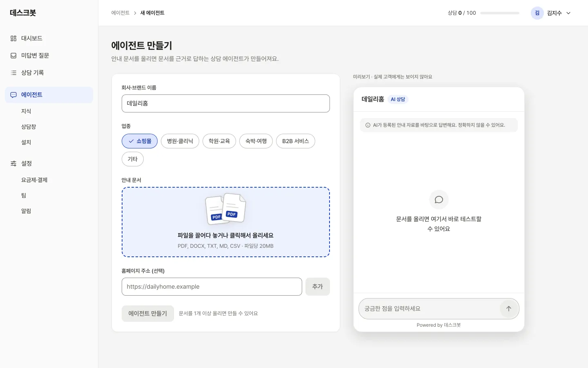Click the speech bubble icon in preview
588x368 pixels.
click(439, 200)
